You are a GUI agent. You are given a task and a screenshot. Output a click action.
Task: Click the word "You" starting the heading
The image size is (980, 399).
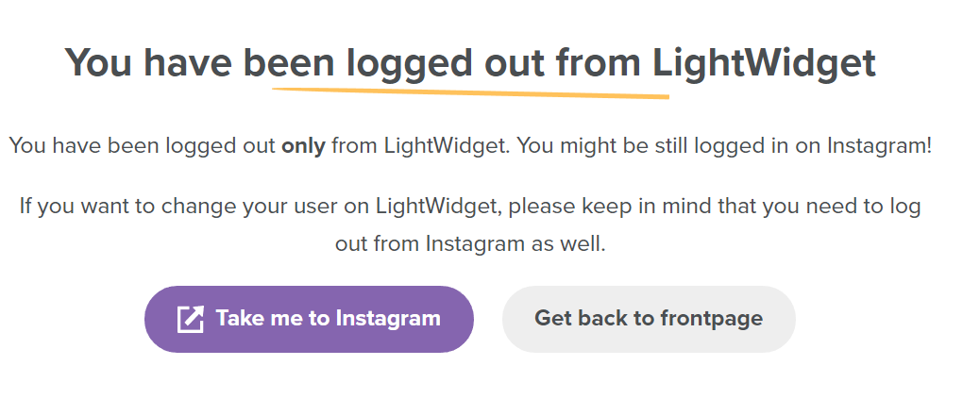pos(98,62)
